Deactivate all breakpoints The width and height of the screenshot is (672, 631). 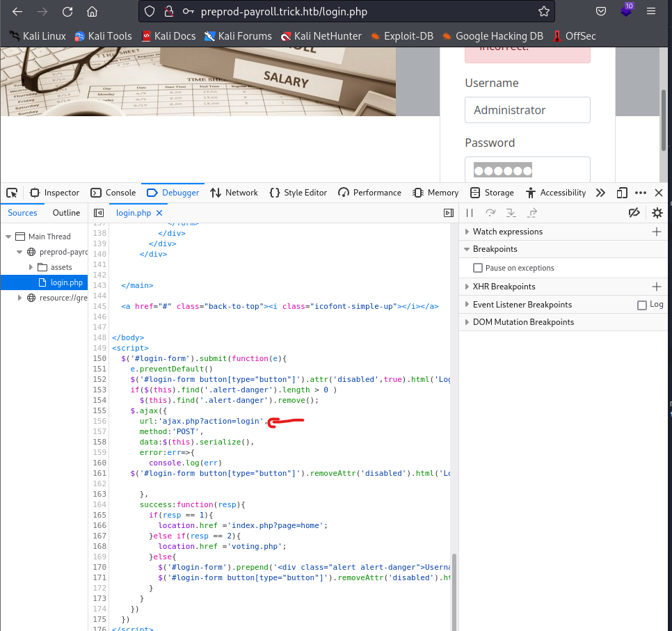(634, 213)
